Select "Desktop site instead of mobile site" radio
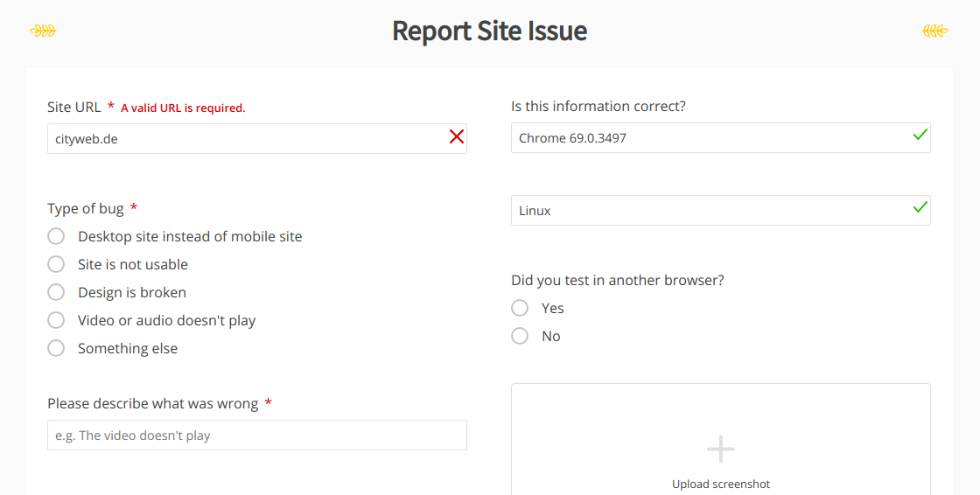The height and width of the screenshot is (495, 980). pos(56,236)
